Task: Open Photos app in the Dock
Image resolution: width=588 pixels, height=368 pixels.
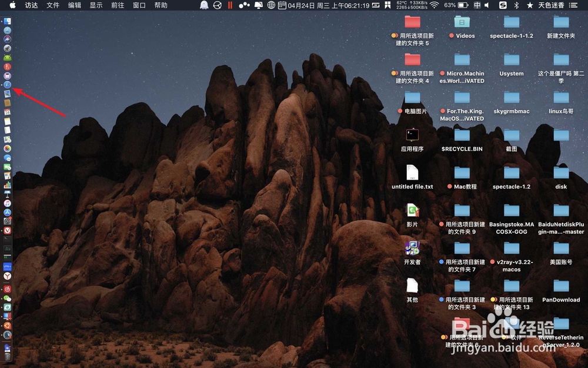Action: 7,148
